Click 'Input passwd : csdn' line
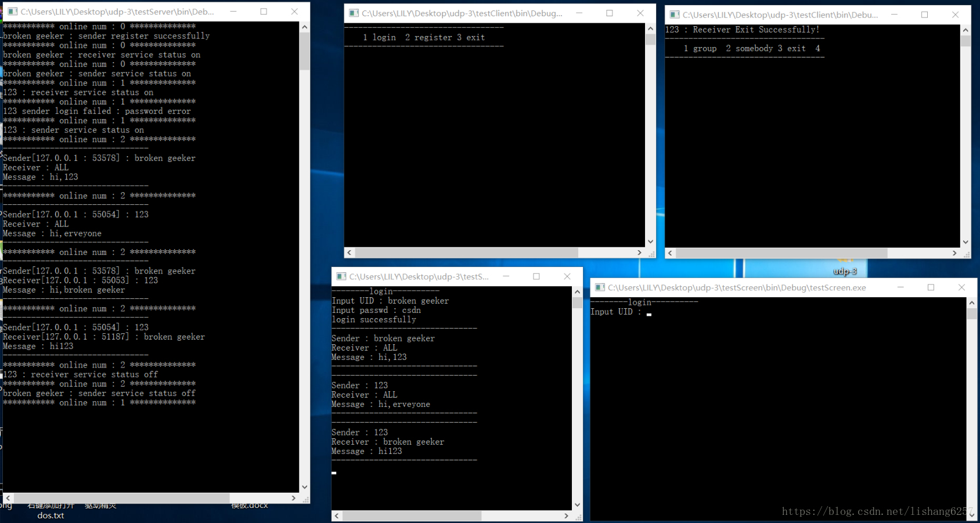The height and width of the screenshot is (523, 980). click(376, 311)
